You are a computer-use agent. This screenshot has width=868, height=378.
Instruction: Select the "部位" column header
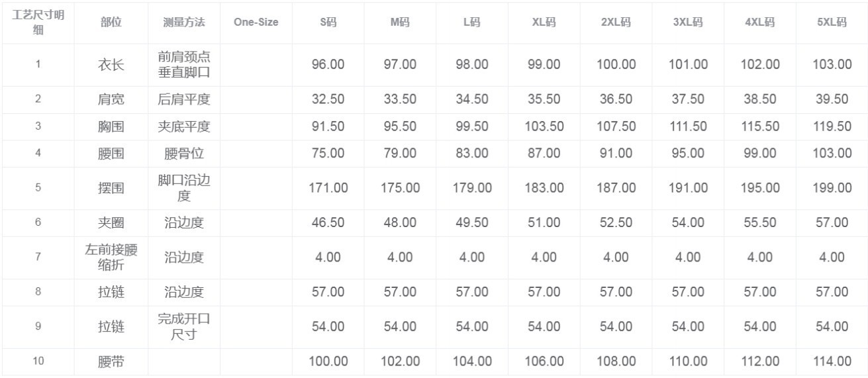(x=111, y=22)
